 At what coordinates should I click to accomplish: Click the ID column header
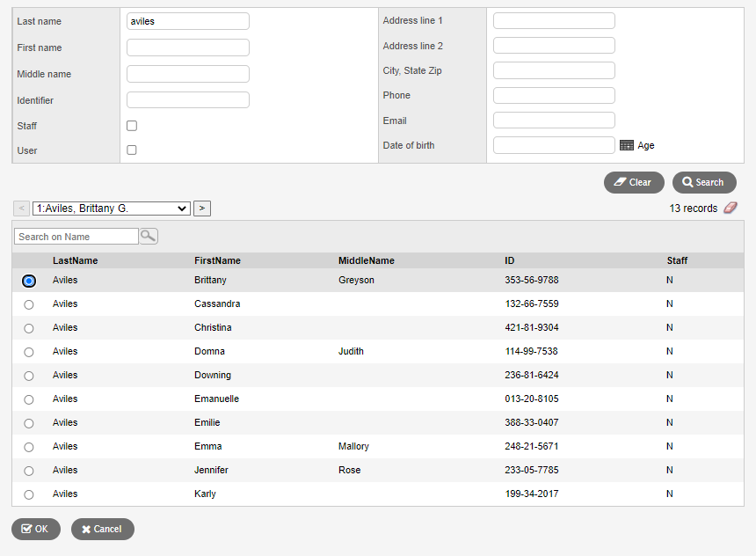point(510,260)
